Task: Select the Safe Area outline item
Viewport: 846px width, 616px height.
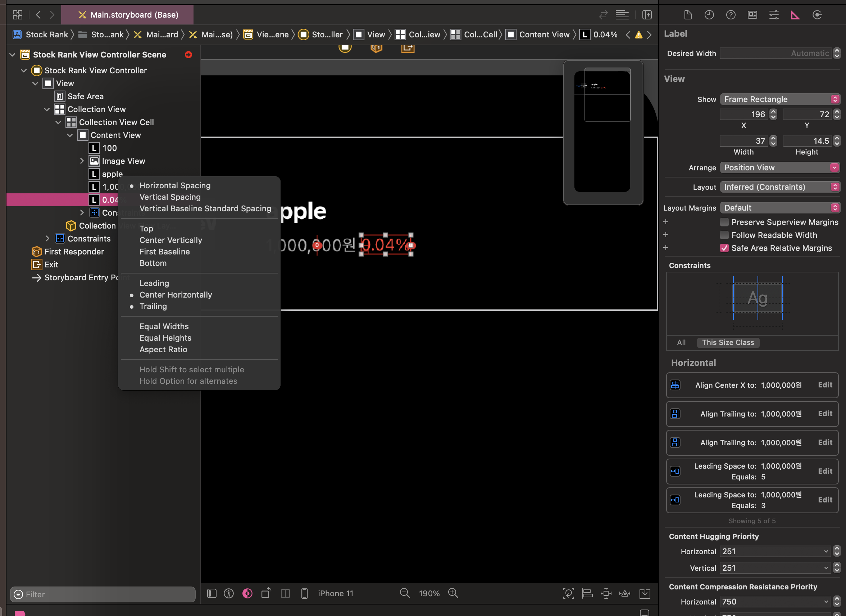Action: 86,96
